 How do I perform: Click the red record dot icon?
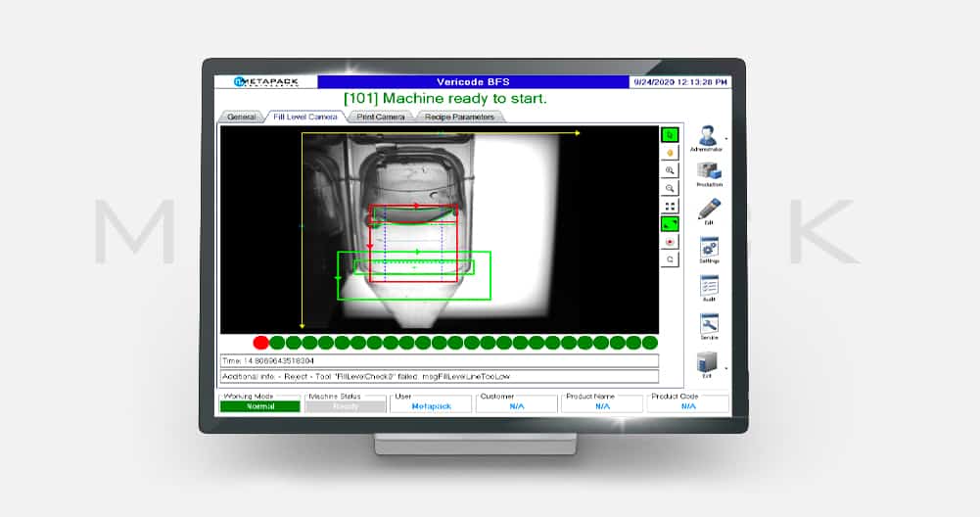pyautogui.click(x=670, y=241)
